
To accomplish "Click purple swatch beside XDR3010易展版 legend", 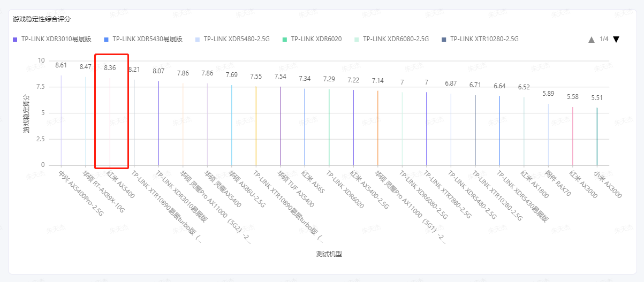I will click(15, 40).
